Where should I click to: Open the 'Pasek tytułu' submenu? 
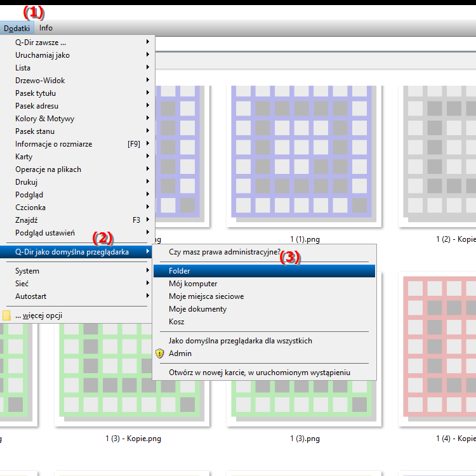click(77, 93)
